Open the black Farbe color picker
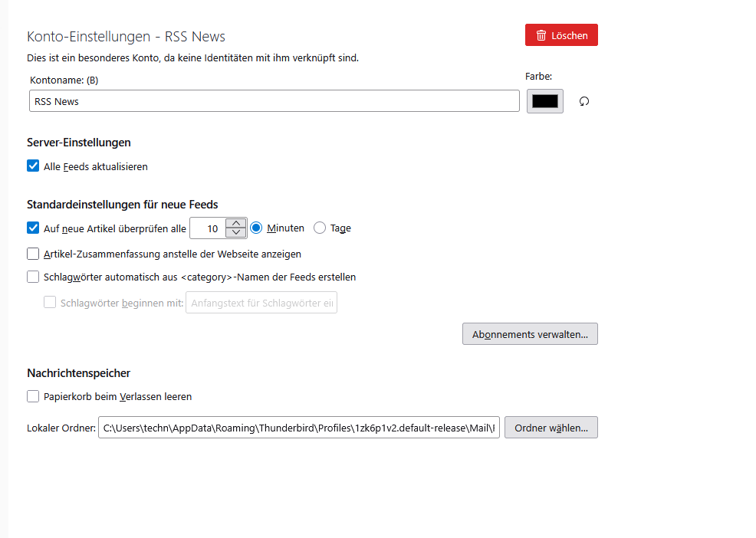This screenshot has width=756, height=538. pyautogui.click(x=545, y=101)
